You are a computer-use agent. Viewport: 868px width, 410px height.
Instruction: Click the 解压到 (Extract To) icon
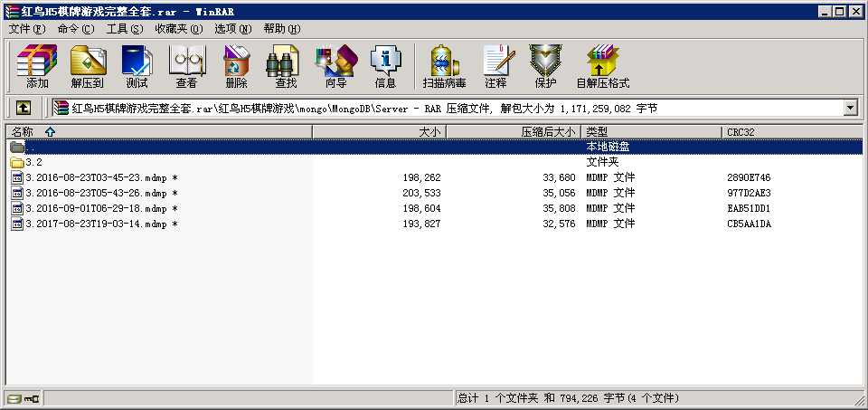(x=88, y=66)
